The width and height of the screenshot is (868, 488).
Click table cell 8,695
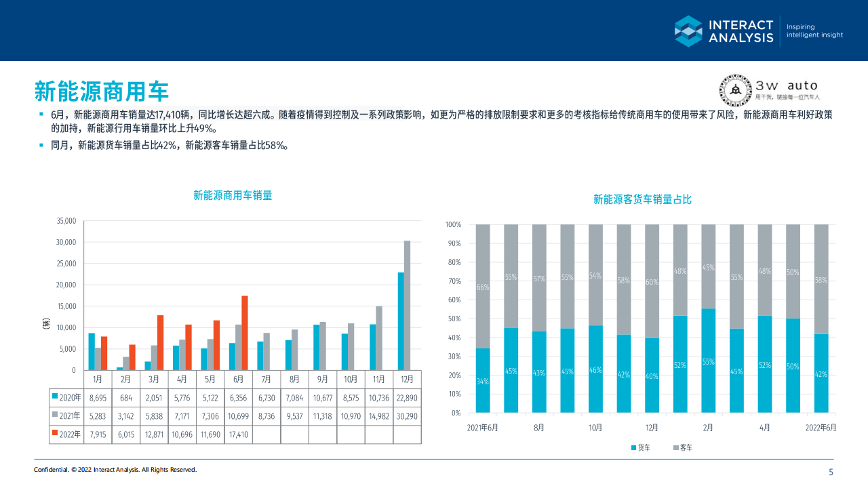(x=97, y=397)
